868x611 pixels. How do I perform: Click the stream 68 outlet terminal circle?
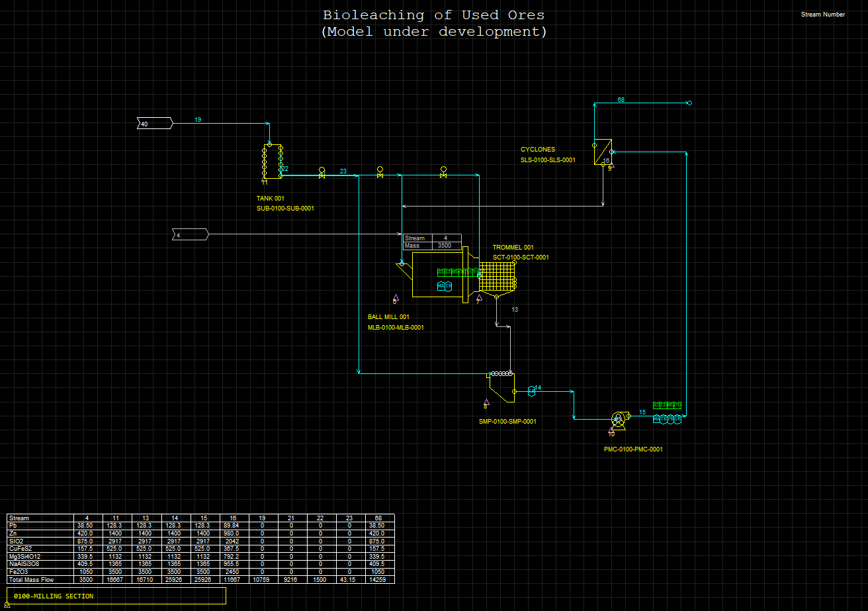pos(689,103)
